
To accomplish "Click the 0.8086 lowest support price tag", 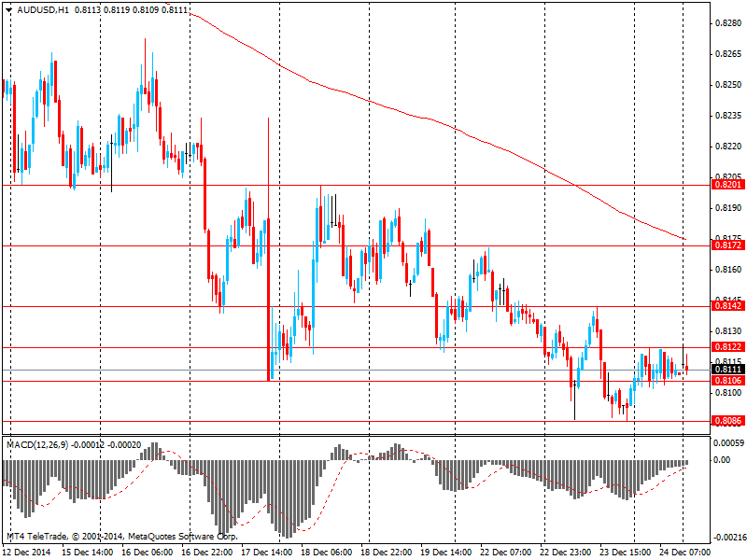I will (x=727, y=421).
